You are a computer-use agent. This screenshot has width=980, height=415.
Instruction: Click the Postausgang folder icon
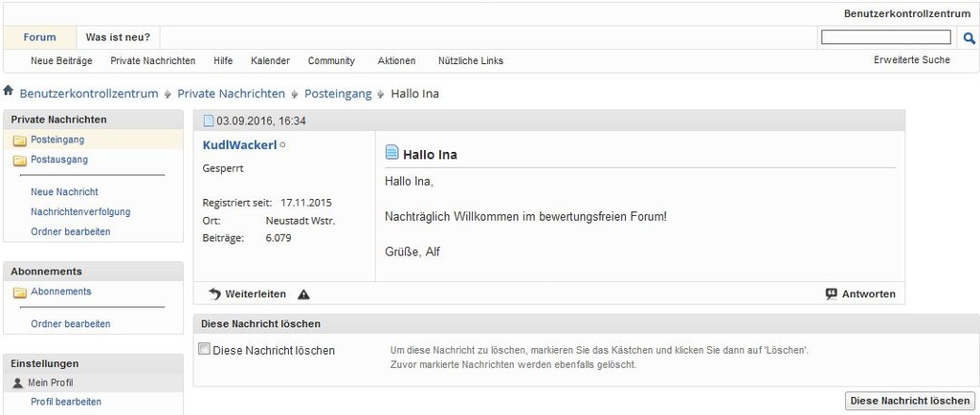20,160
